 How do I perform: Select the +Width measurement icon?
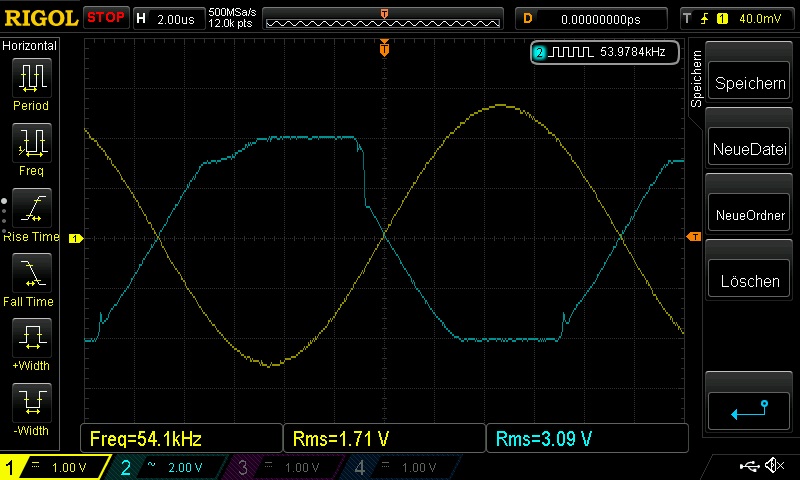click(x=32, y=337)
